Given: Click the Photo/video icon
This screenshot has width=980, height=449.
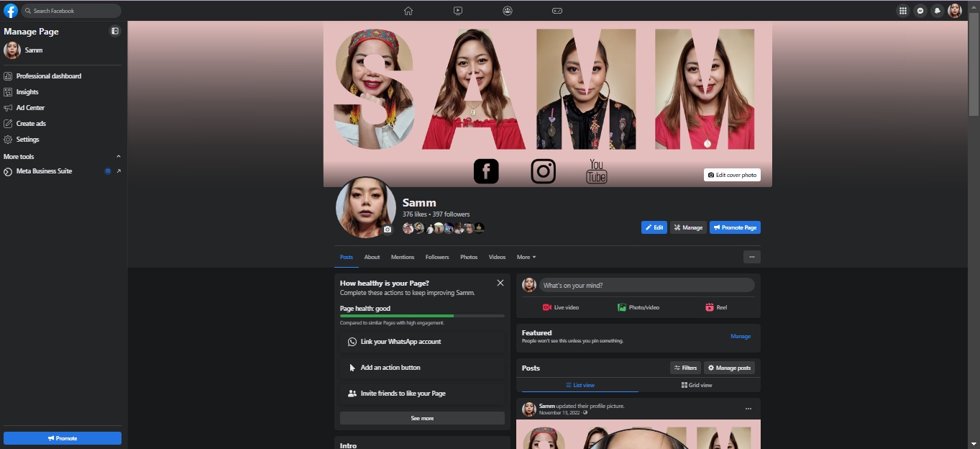Looking at the screenshot, I should [x=622, y=307].
